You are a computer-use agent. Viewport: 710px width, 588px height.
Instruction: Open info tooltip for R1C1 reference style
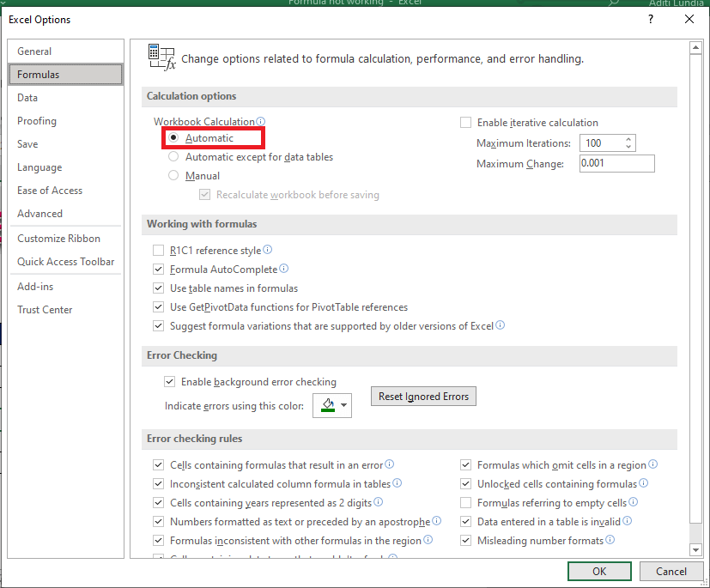tap(268, 250)
